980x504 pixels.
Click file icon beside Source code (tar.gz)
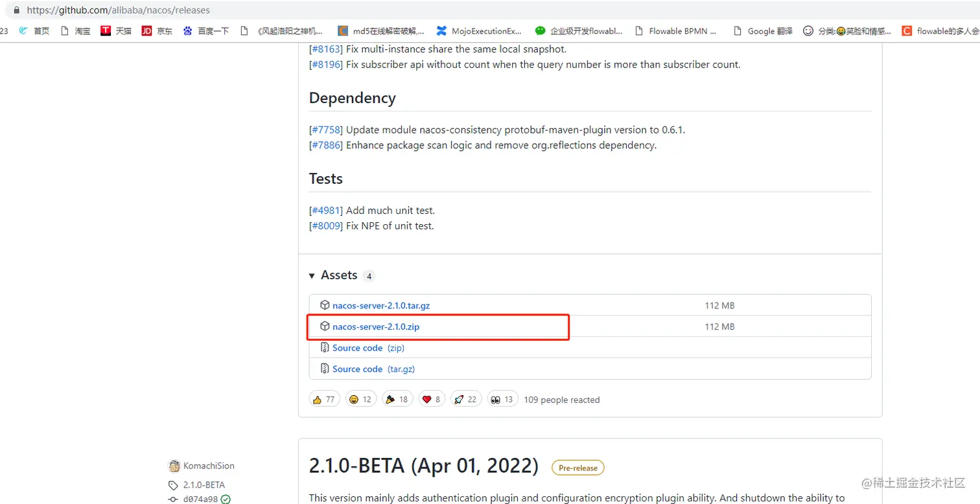(325, 369)
